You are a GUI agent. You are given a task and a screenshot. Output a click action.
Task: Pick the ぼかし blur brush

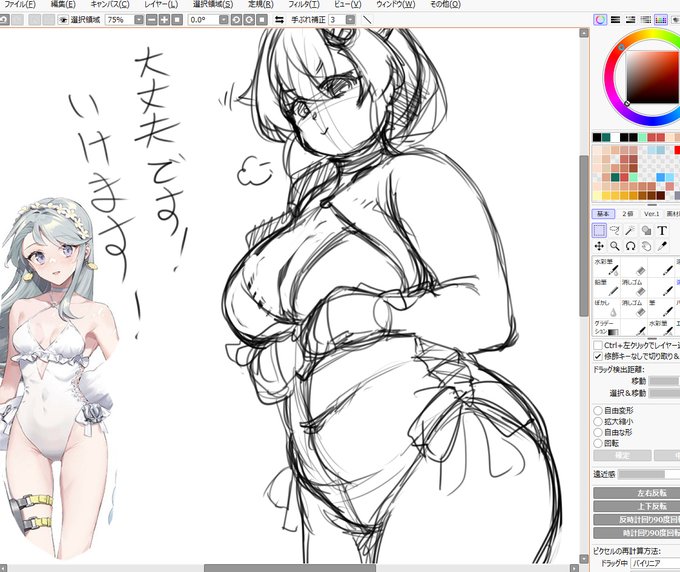click(606, 308)
